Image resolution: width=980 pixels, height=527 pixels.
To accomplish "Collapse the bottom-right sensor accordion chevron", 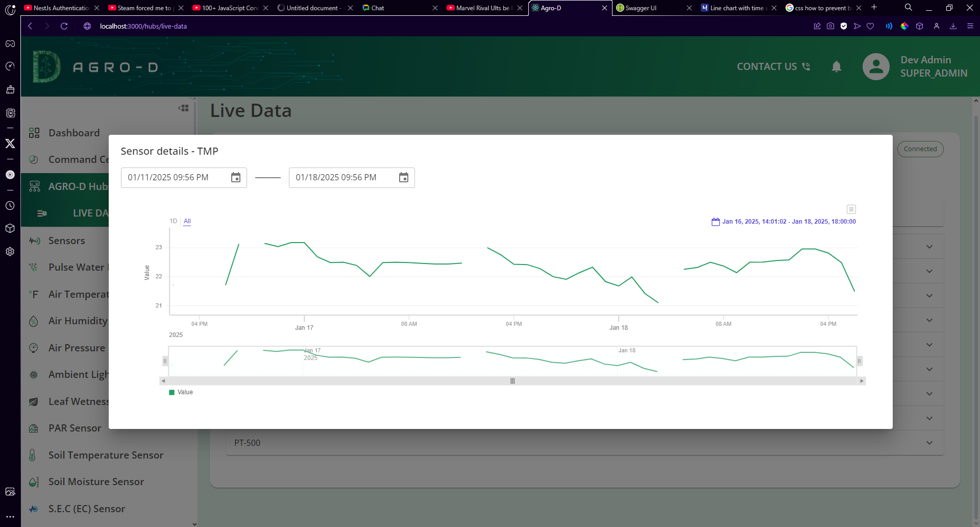I will (x=929, y=418).
